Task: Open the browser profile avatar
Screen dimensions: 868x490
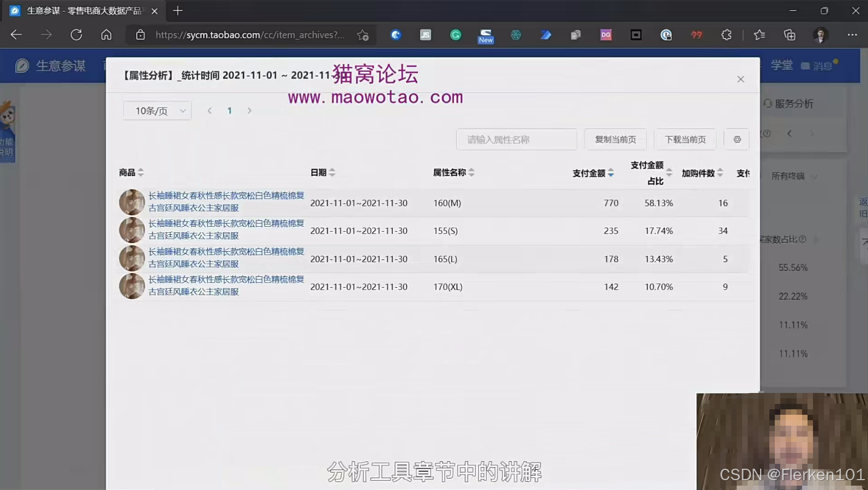Action: pyautogui.click(x=821, y=35)
